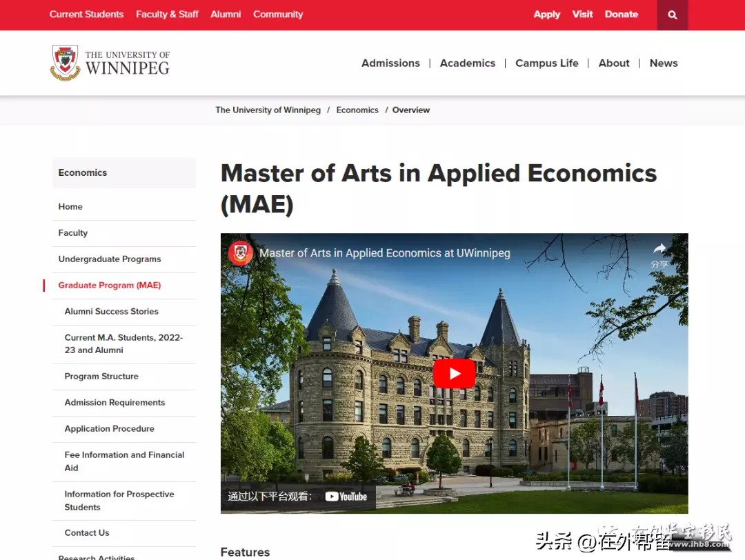This screenshot has height=560, width=745.
Task: Open Fee Information and Financial Aid
Action: point(124,461)
